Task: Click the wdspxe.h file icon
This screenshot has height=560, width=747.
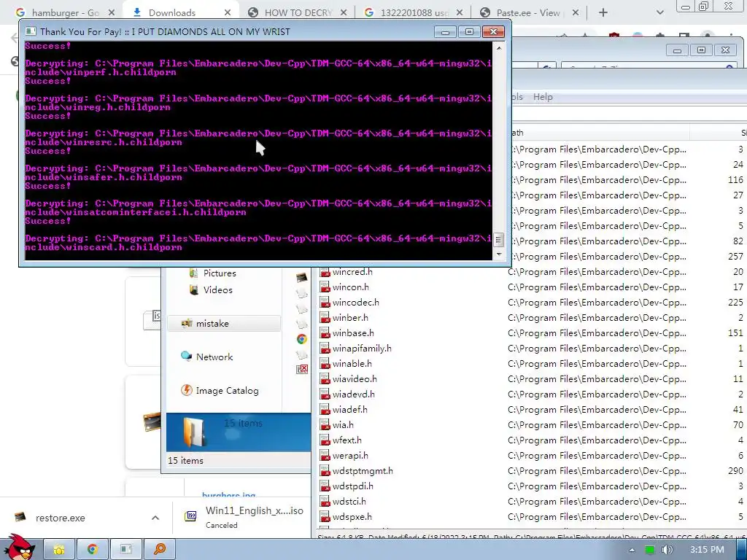Action: (x=325, y=516)
